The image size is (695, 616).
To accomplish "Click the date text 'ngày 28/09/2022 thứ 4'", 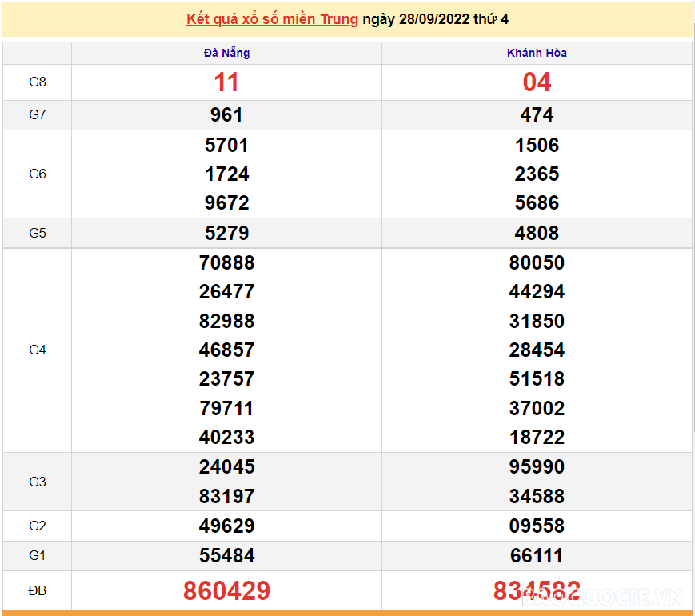I will coord(435,19).
